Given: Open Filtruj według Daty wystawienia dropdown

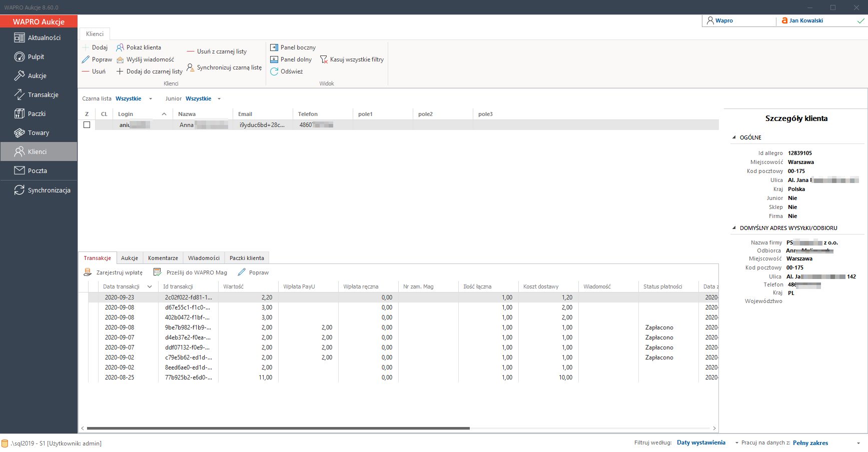Looking at the screenshot, I should tap(707, 443).
